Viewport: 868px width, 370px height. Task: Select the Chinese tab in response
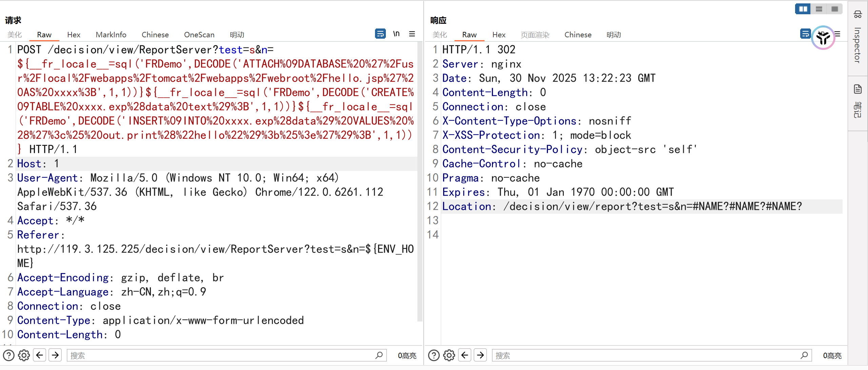coord(578,35)
